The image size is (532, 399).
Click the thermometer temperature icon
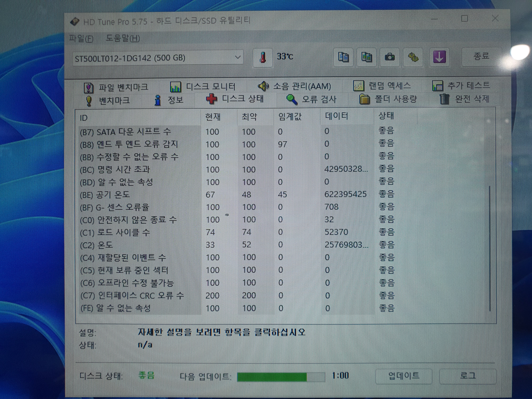pyautogui.click(x=263, y=58)
